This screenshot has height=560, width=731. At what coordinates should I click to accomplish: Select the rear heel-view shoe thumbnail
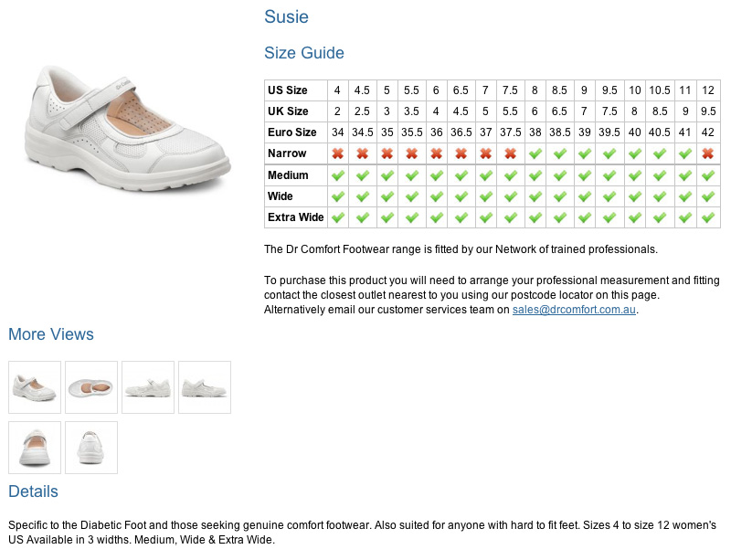point(91,448)
